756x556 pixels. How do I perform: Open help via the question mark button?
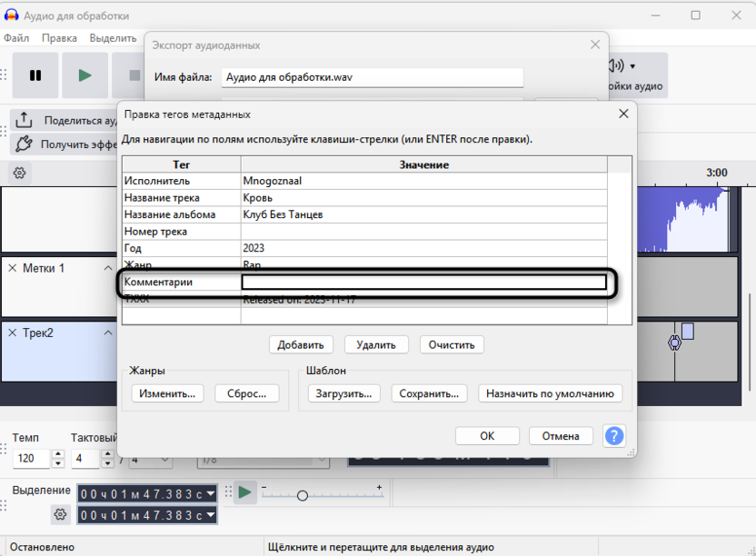pos(614,436)
